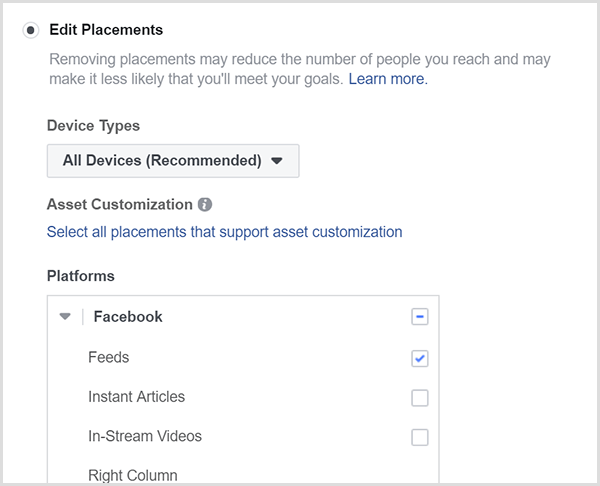Collapse the Facebook platform section

coord(65,316)
